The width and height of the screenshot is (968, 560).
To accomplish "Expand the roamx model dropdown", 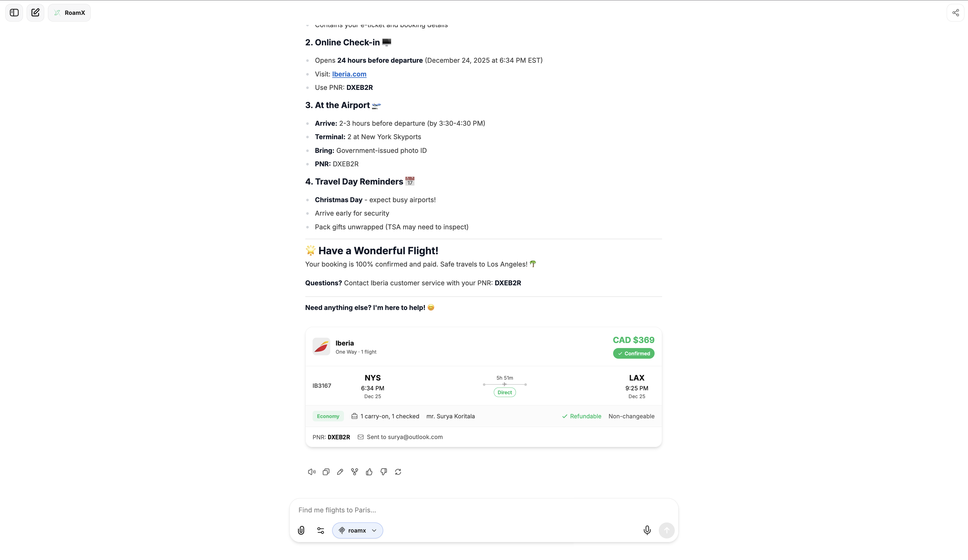I will [357, 530].
